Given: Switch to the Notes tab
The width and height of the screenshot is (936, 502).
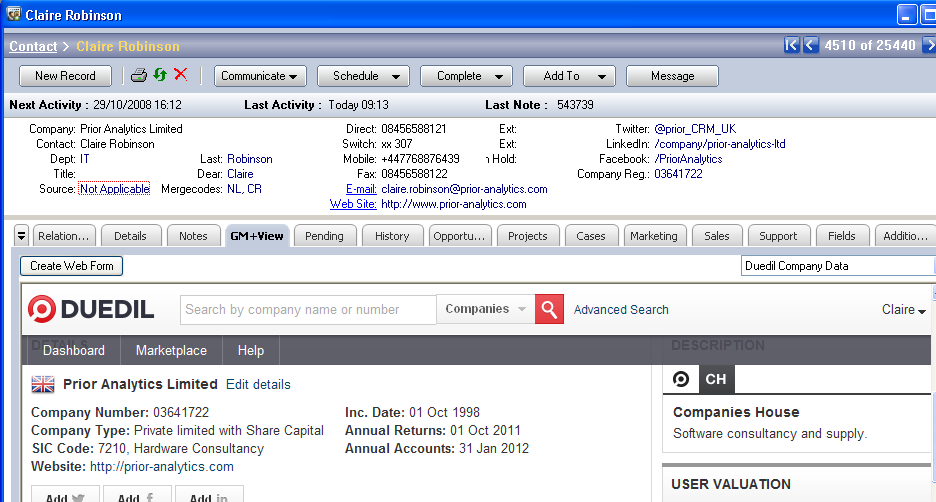Looking at the screenshot, I should (193, 236).
